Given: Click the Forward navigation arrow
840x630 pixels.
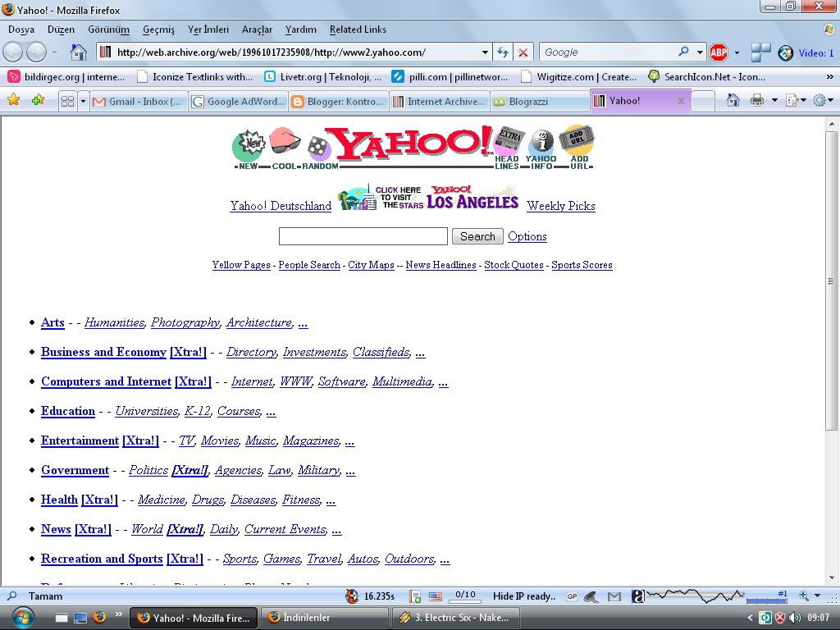Looking at the screenshot, I should (36, 52).
